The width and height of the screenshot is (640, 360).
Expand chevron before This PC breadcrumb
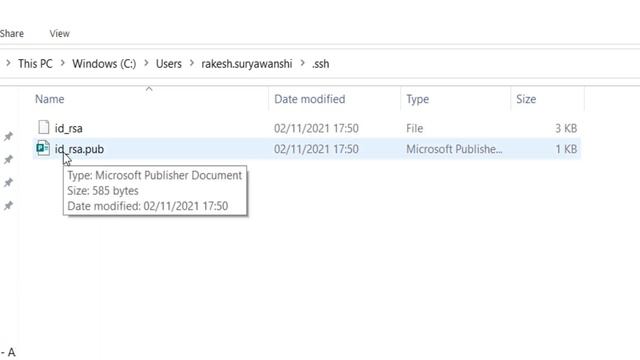pos(8,63)
